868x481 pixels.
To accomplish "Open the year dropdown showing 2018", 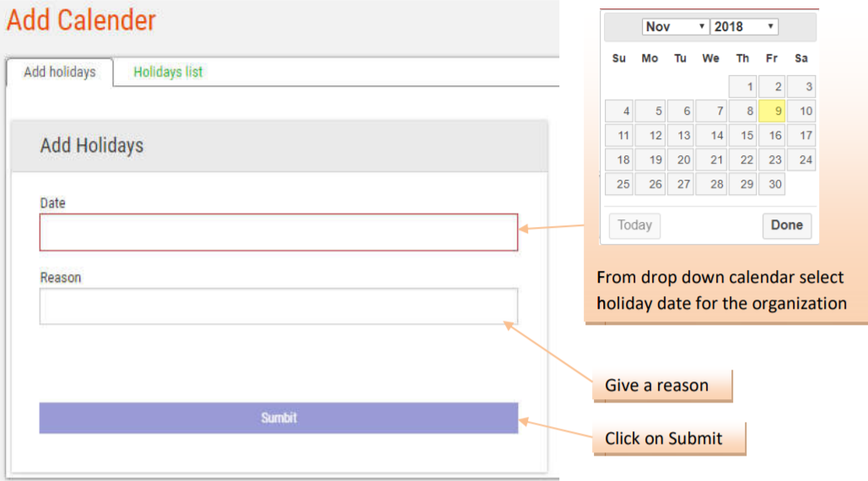I will pyautogui.click(x=743, y=27).
